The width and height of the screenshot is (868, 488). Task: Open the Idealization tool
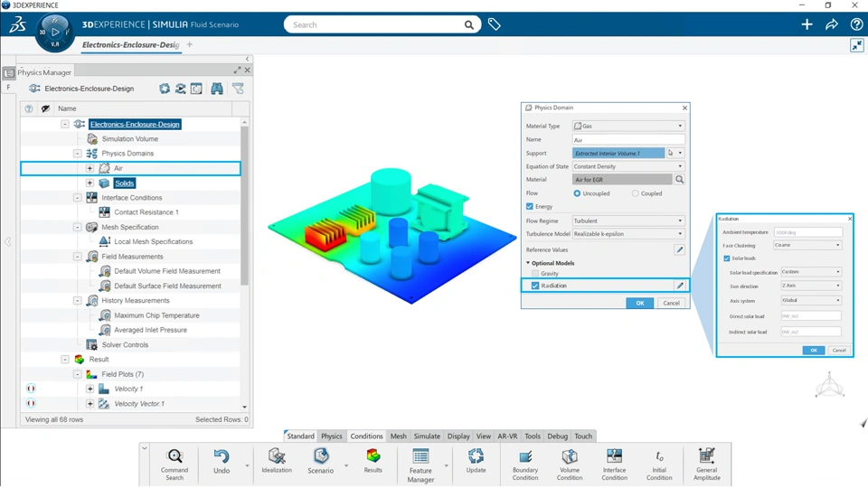[x=277, y=460]
